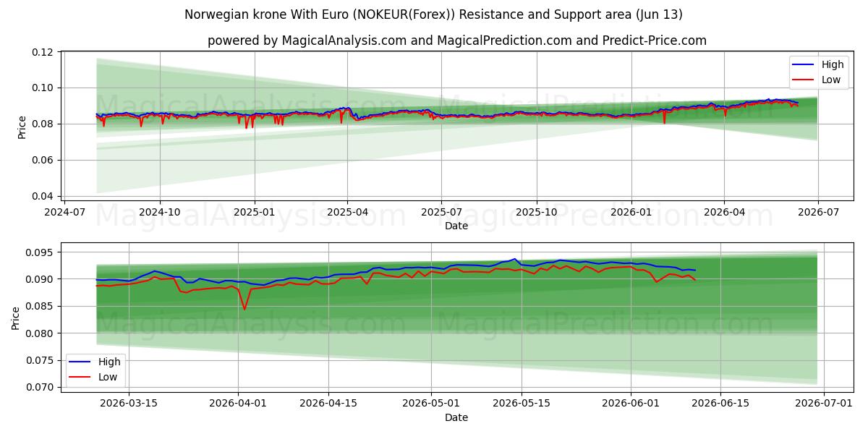Click the 2026-05-15 date tick label
The width and height of the screenshot is (868, 434).
[x=522, y=404]
